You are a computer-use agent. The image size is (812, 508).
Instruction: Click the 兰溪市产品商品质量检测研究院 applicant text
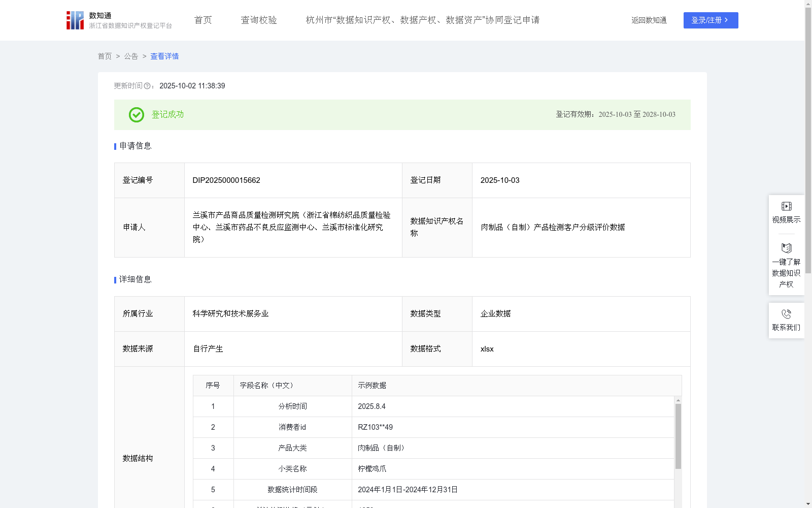click(292, 227)
